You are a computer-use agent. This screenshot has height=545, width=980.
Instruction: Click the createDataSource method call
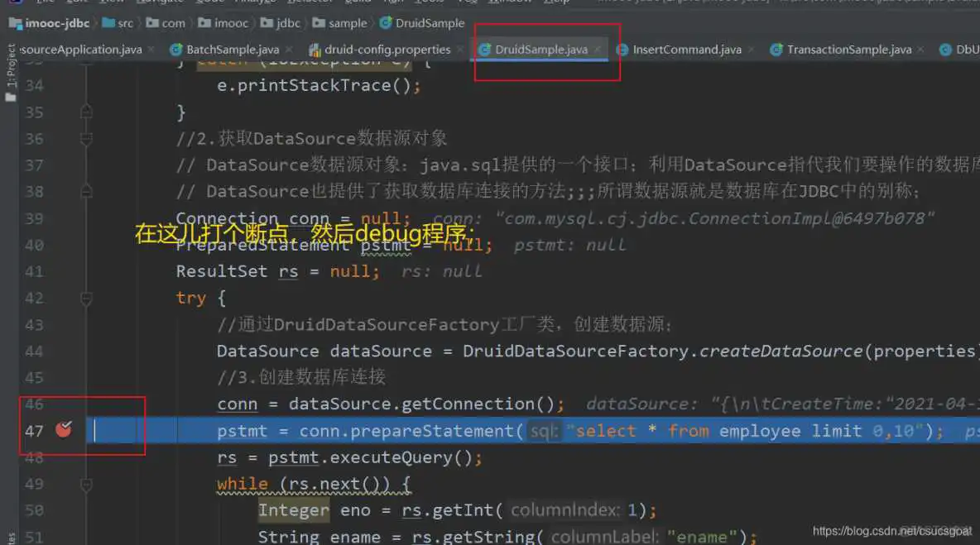(x=781, y=351)
